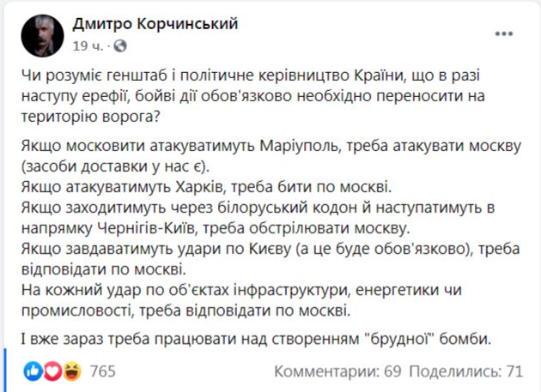View the 'Поделились: 71' shares list
This screenshot has height=392, width=541.
coord(465,371)
